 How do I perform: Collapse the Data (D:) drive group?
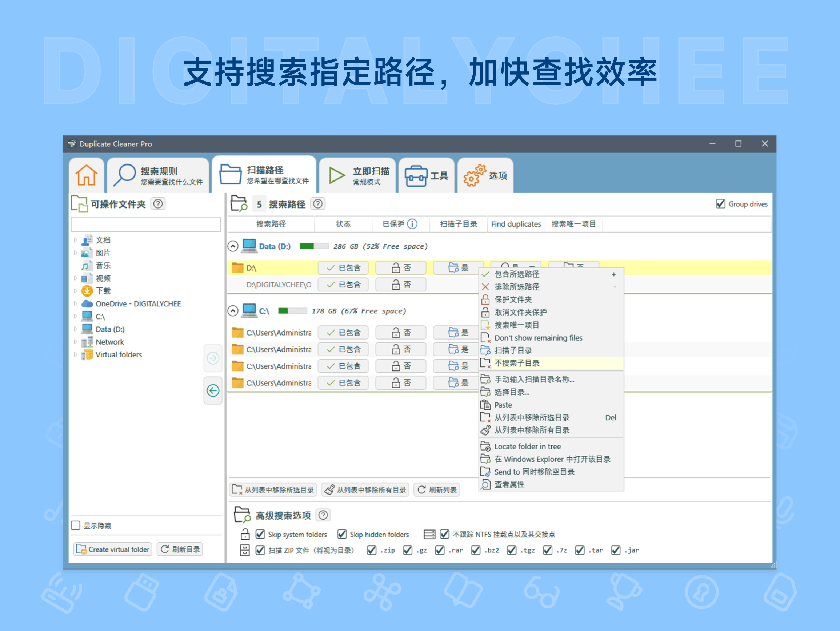coord(233,246)
